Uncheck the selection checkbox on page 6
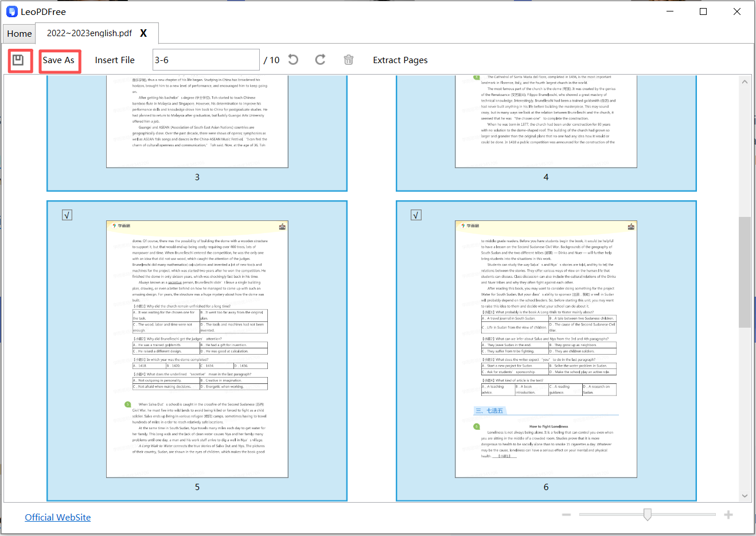 point(416,214)
